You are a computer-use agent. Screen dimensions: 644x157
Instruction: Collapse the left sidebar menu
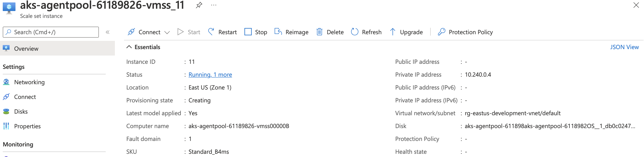tap(108, 32)
